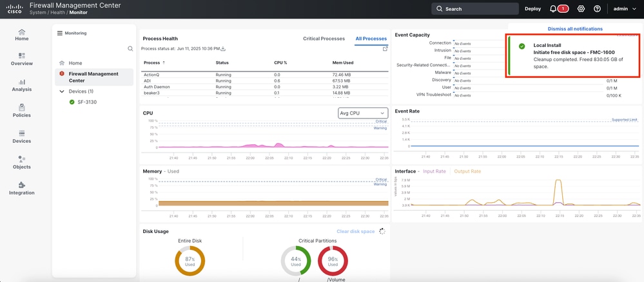Select the ActionQ process row

(266, 75)
